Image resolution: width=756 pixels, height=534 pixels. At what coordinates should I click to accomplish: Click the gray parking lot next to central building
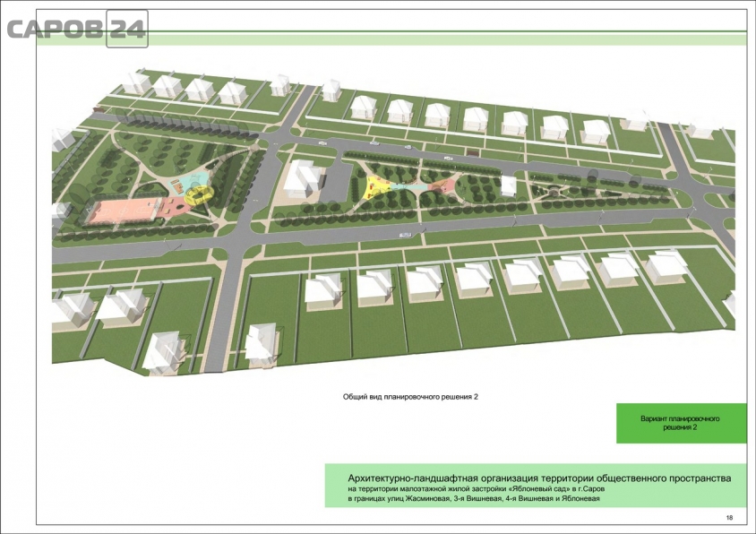pyautogui.click(x=333, y=184)
